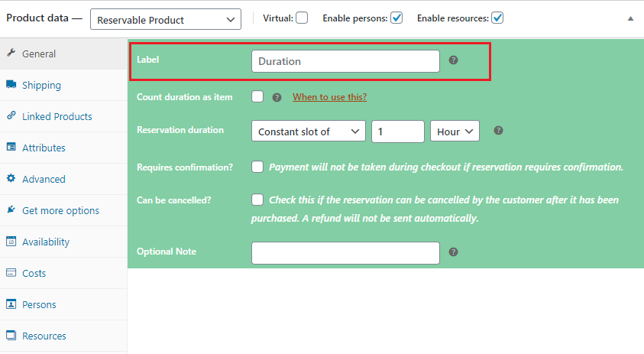This screenshot has width=644, height=354.
Task: Click help icon beside Reservation duration unit
Action: pyautogui.click(x=498, y=131)
